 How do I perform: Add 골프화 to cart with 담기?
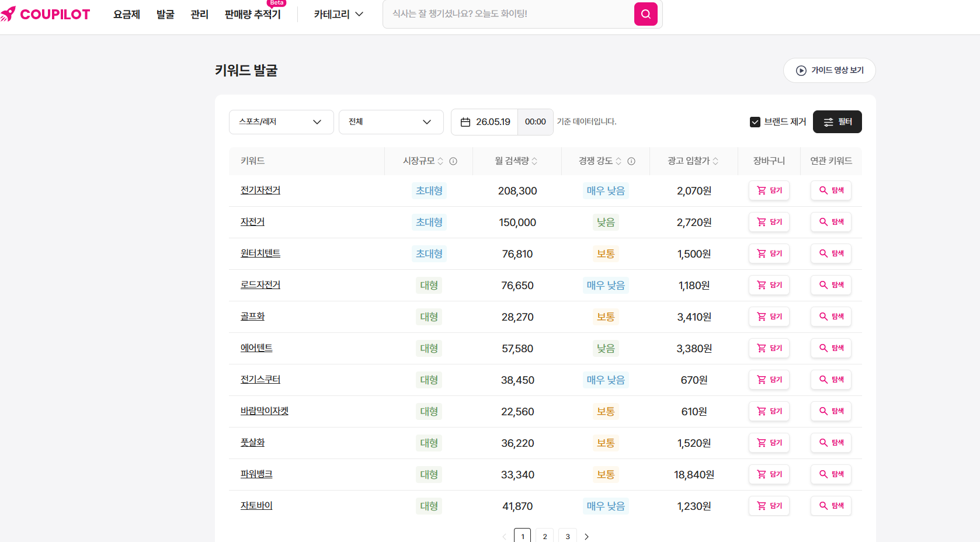coord(769,317)
